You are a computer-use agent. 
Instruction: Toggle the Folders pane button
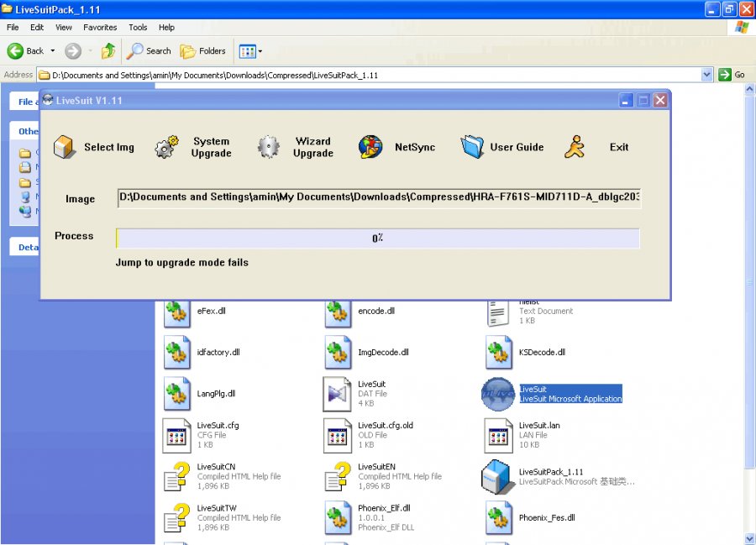[x=202, y=50]
